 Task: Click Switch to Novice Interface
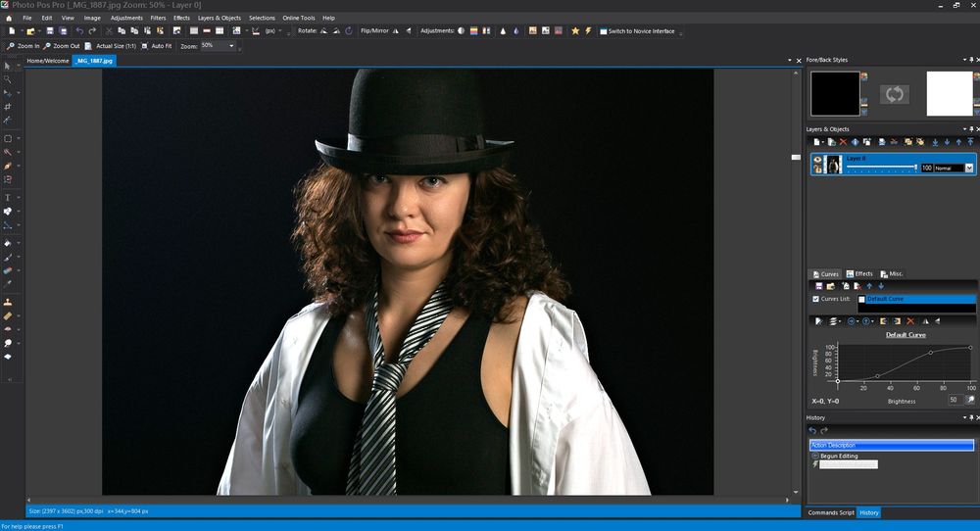click(x=637, y=31)
